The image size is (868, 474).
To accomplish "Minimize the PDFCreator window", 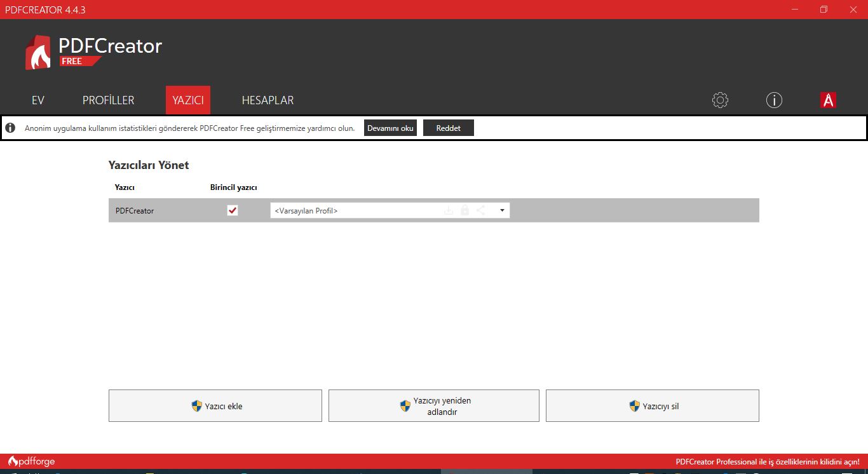I will point(794,10).
